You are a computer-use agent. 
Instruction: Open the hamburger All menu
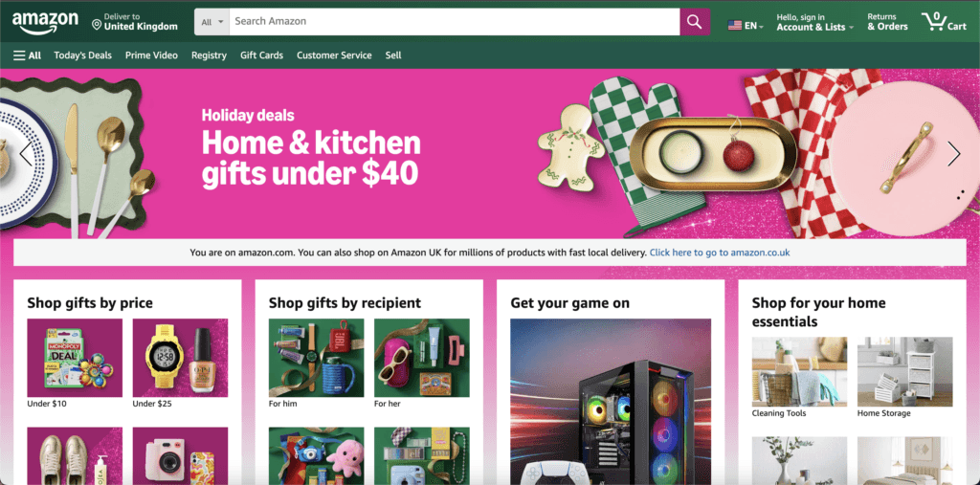click(x=28, y=55)
